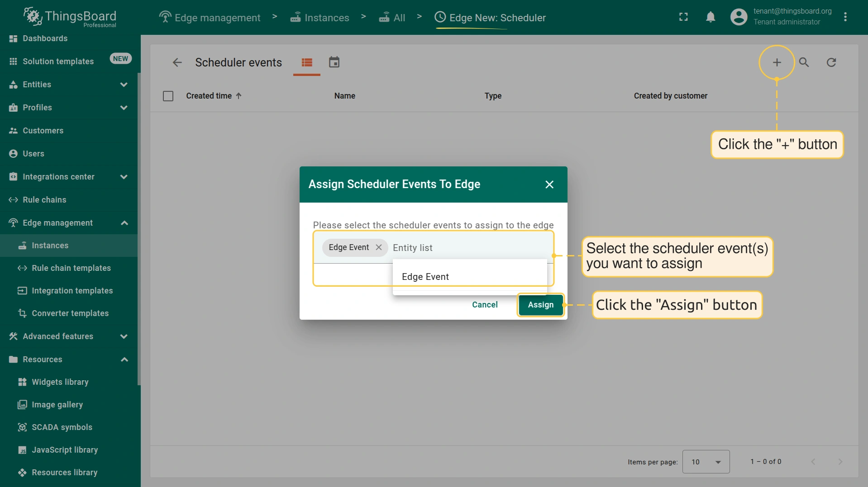The width and height of the screenshot is (868, 487).
Task: Open the three-dot user menu
Action: click(845, 17)
